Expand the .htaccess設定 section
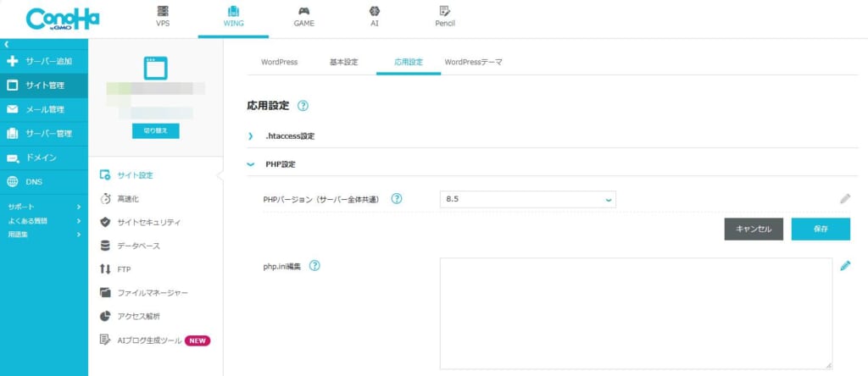Image resolution: width=868 pixels, height=376 pixels. click(x=251, y=136)
